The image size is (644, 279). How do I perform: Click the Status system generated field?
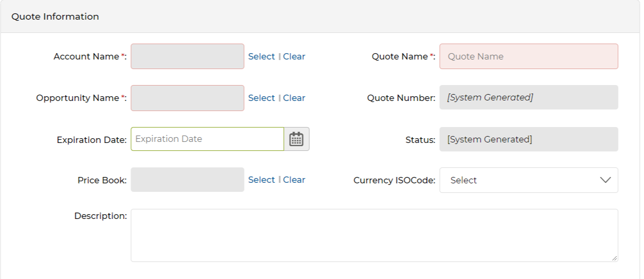[529, 139]
